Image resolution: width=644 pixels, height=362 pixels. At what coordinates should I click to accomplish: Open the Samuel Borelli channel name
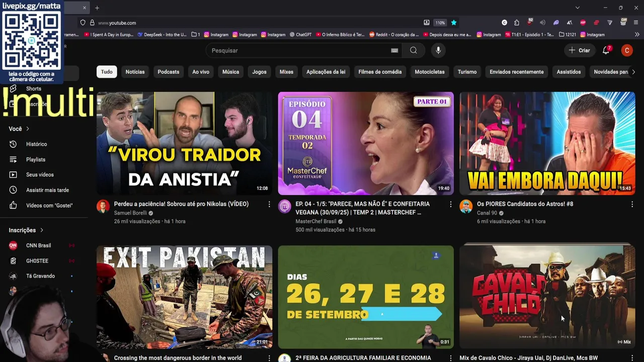[130, 213]
